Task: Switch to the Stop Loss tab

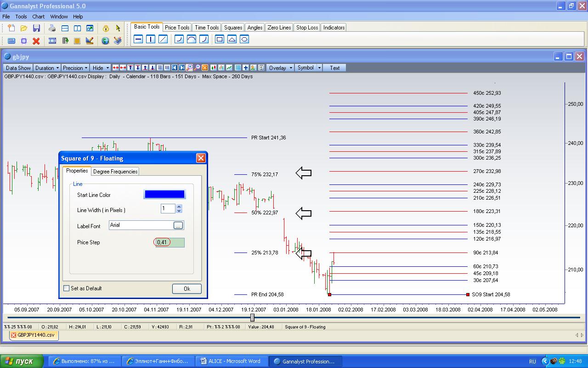Action: (x=307, y=28)
